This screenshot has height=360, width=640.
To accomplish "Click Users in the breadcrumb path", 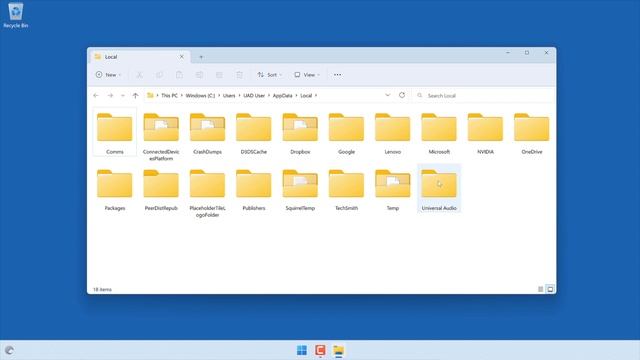I will (x=229, y=96).
